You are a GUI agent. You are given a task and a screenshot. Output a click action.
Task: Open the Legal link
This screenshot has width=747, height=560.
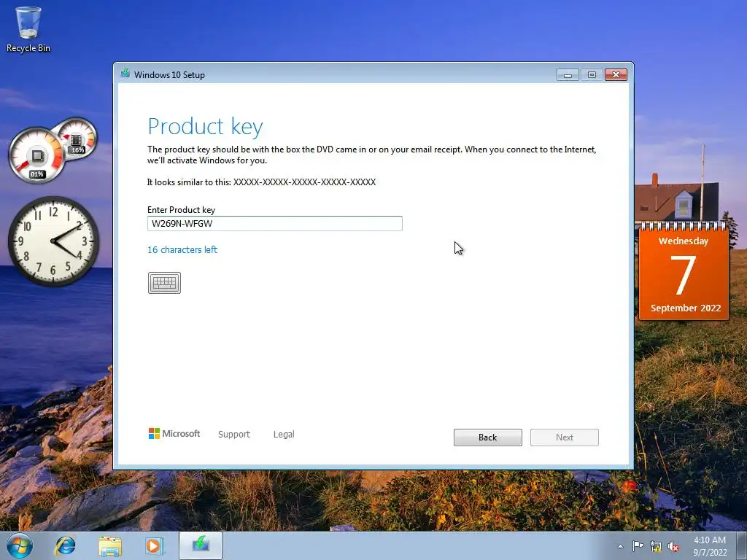point(284,435)
